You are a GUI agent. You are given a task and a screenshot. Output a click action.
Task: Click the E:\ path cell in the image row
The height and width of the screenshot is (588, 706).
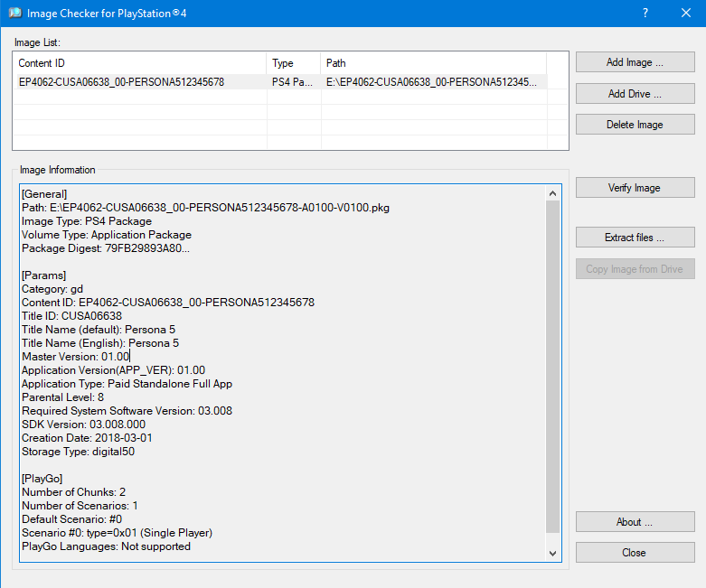[x=431, y=82]
